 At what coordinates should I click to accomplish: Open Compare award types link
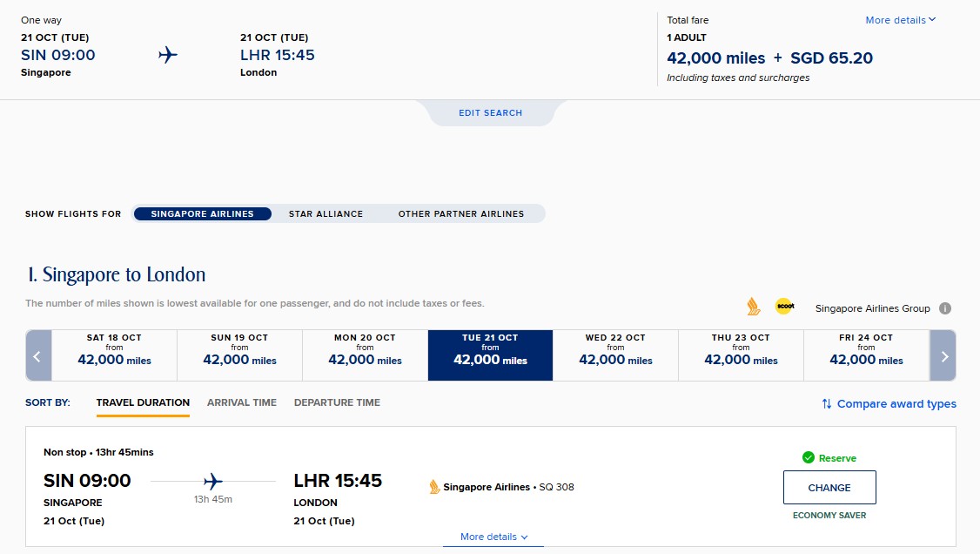[x=896, y=404]
